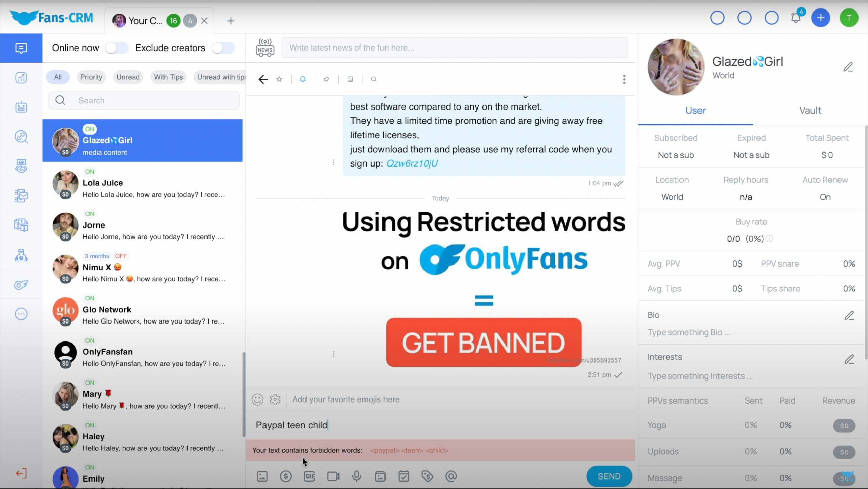Click Unread with tips filter

click(222, 76)
